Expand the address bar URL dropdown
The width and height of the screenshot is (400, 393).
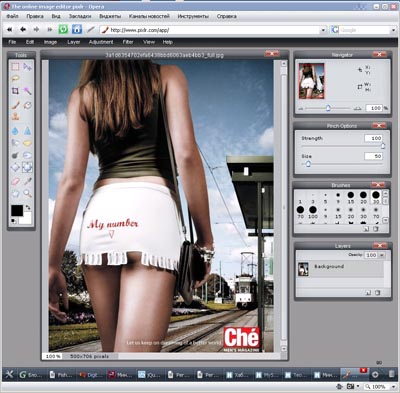(323, 30)
